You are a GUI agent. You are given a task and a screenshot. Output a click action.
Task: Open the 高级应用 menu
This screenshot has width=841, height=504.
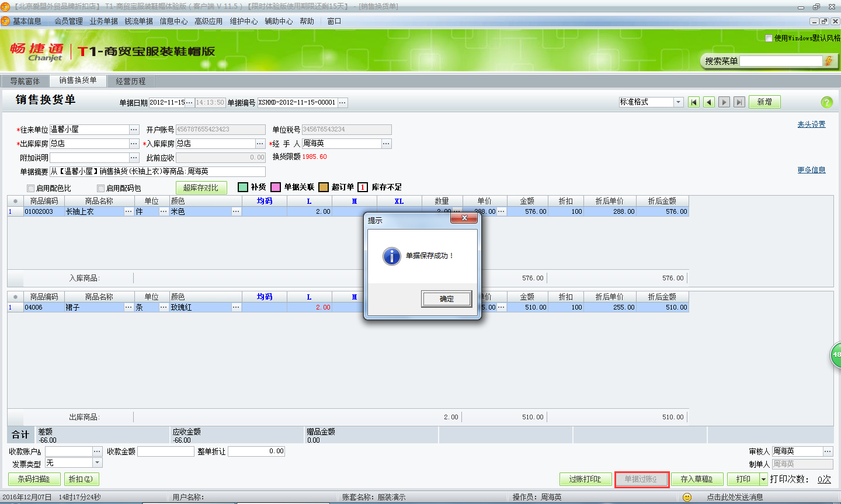208,21
